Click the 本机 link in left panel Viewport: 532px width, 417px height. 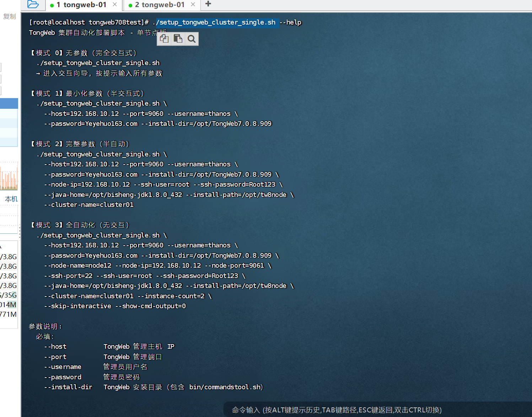point(11,199)
